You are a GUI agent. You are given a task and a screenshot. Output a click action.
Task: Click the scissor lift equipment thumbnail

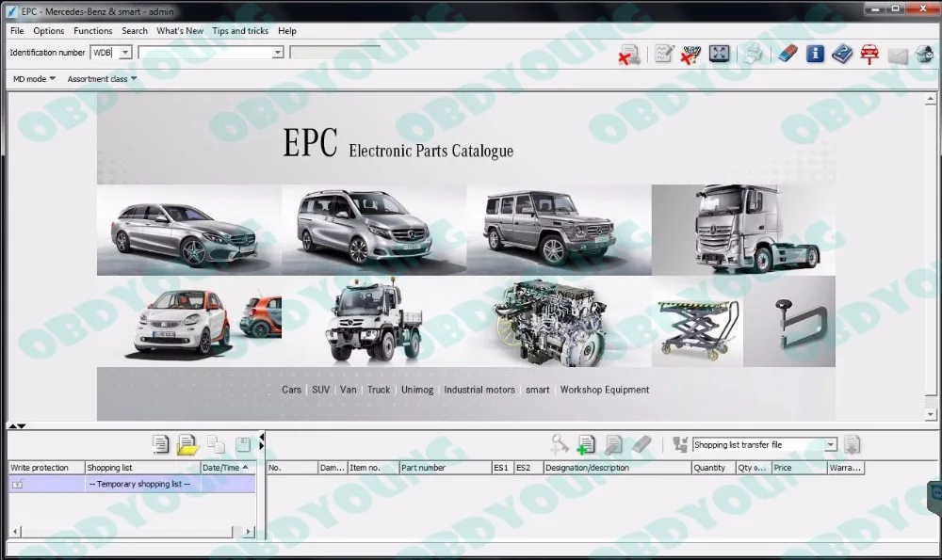[698, 322]
